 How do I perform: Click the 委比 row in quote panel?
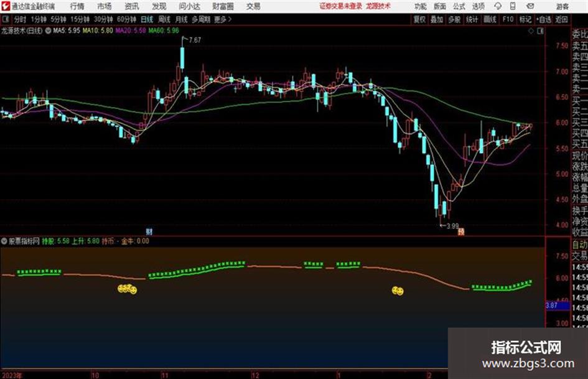(x=579, y=34)
